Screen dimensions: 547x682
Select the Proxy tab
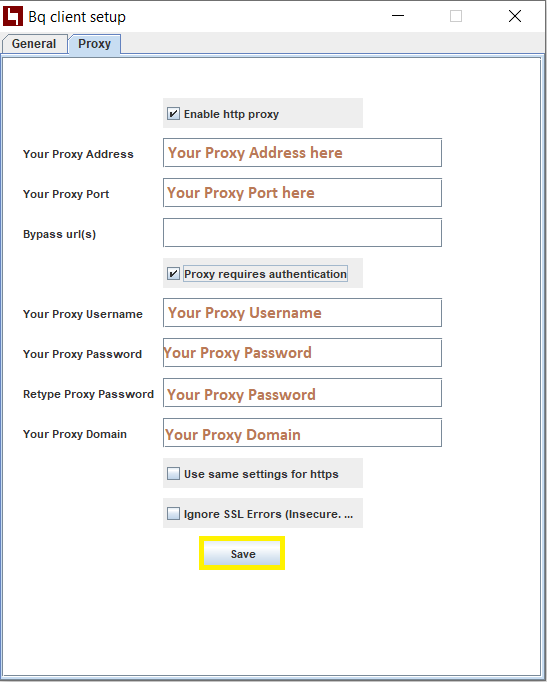pos(94,44)
